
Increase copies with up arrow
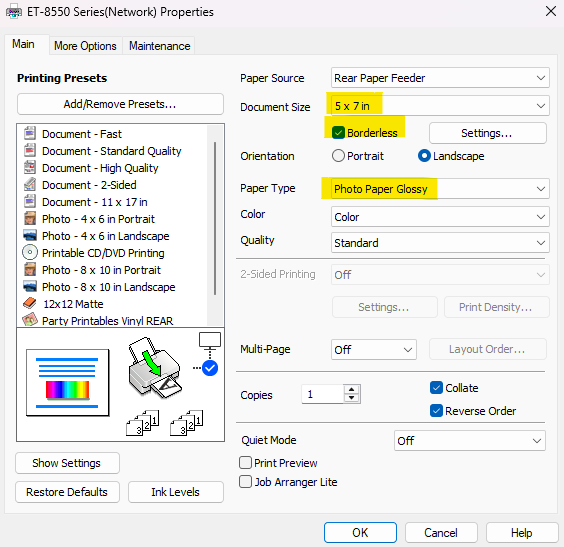tap(351, 390)
